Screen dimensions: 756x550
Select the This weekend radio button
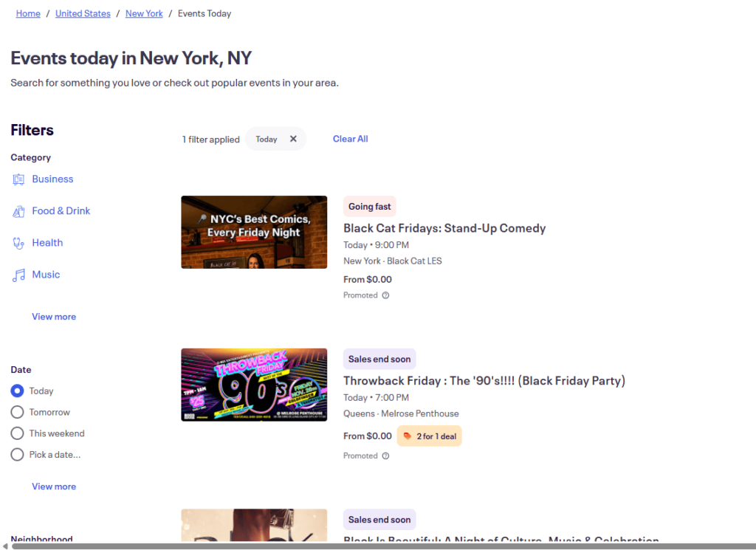pyautogui.click(x=17, y=433)
